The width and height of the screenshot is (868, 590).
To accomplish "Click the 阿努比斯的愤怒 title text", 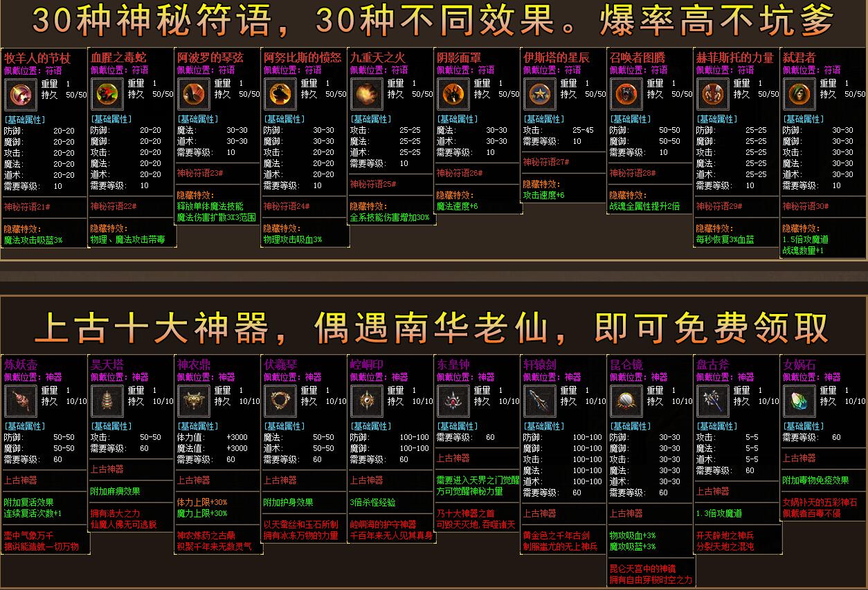I will 302,58.
